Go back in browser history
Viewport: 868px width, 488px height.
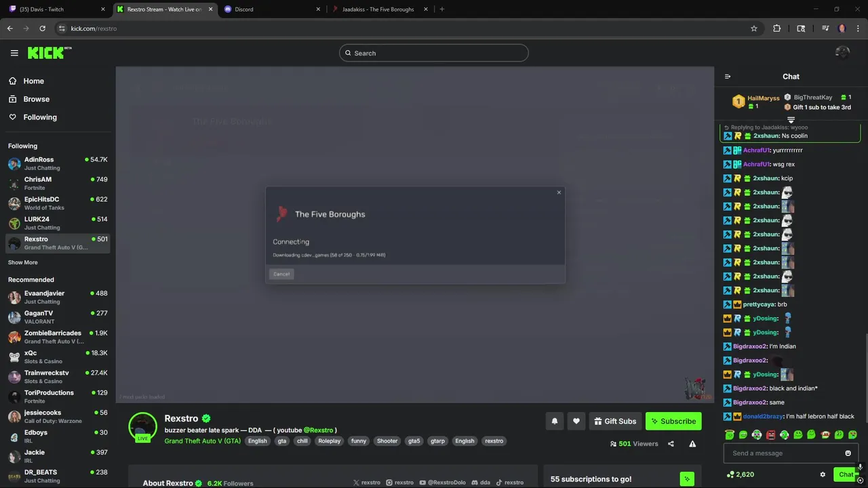point(9,28)
